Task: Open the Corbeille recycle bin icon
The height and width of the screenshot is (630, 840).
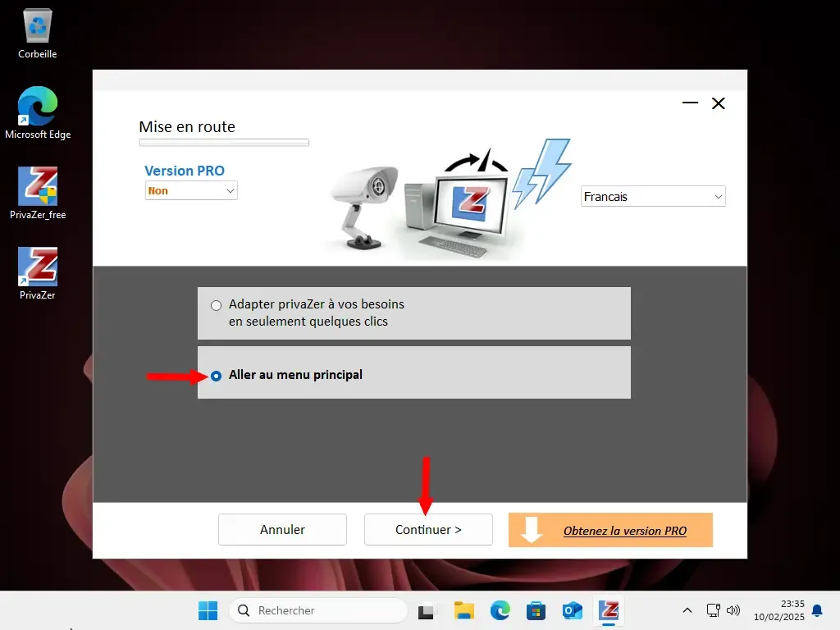Action: tap(38, 33)
